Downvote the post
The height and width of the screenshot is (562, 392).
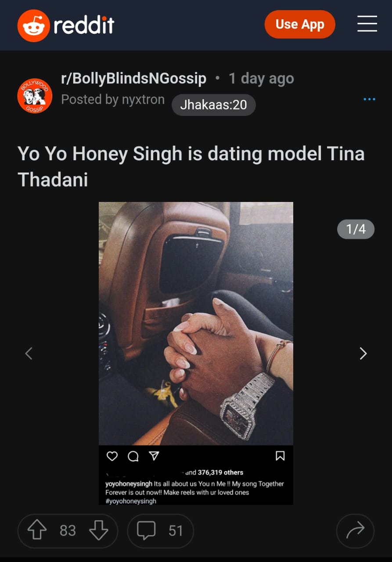tap(98, 531)
